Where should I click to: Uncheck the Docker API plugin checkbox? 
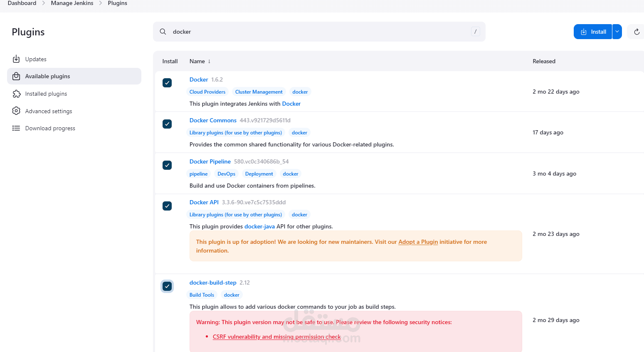(167, 206)
